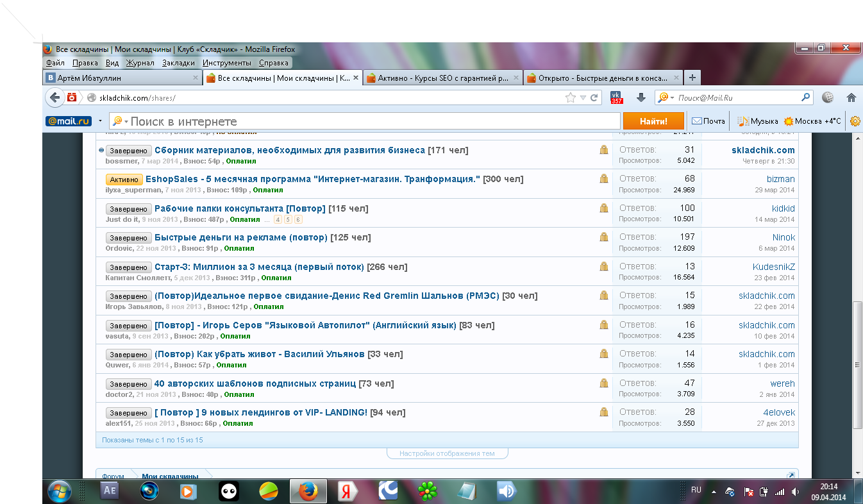
Task: Click the lock icon on 40 авторских шаблонов row
Action: pos(603,383)
